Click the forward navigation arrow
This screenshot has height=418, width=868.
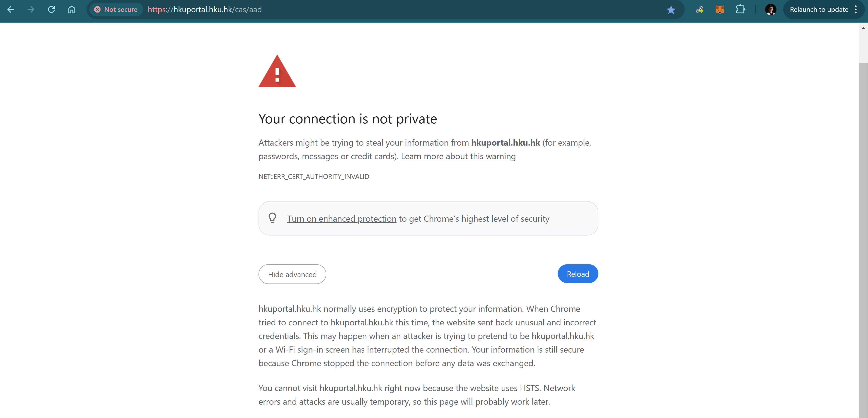(x=31, y=10)
